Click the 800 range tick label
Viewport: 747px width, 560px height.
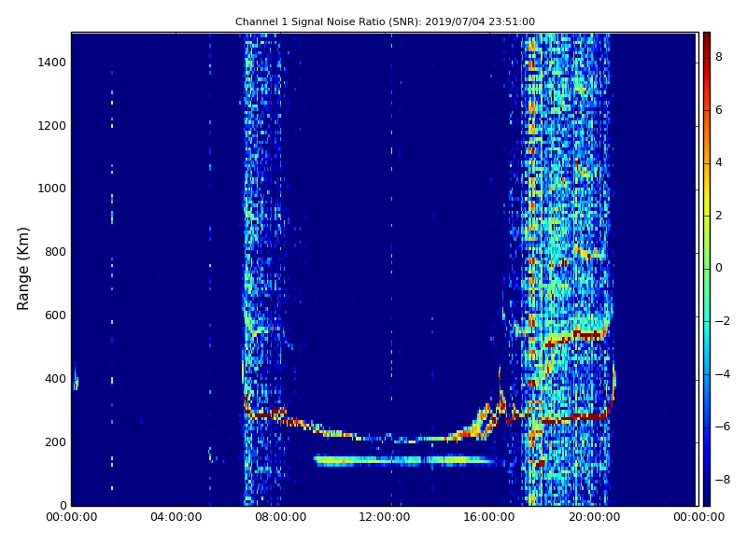[55, 252]
